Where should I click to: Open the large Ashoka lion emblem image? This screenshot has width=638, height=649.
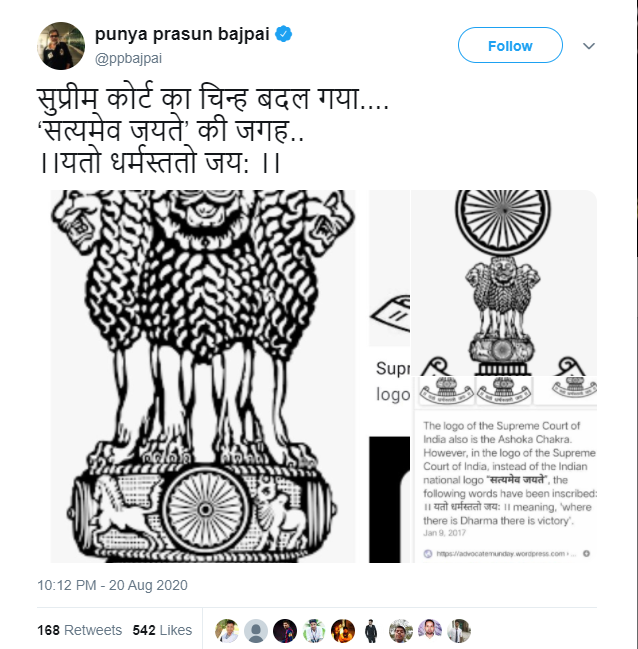[203, 376]
